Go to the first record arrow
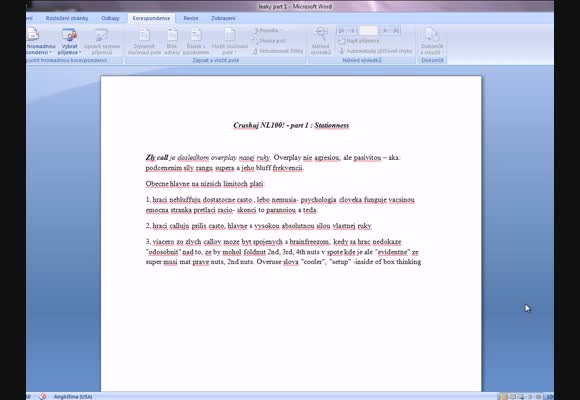This screenshot has width=580, height=400. [341, 30]
